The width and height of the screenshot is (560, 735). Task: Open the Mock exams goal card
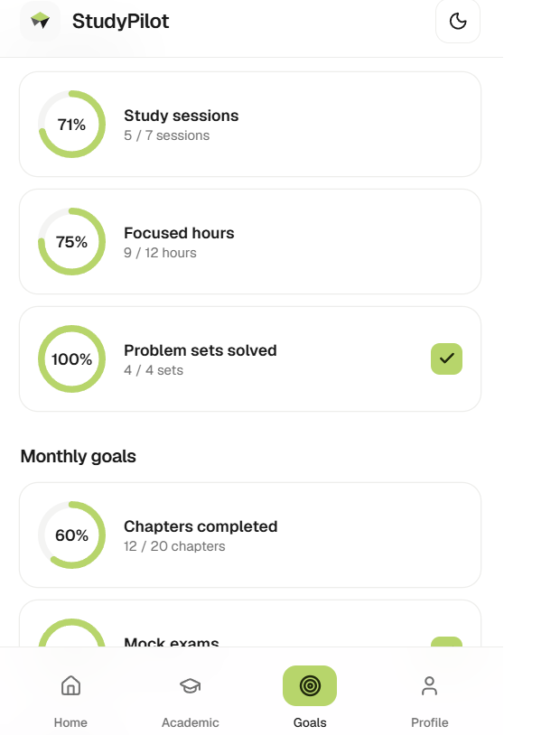pyautogui.click(x=250, y=623)
